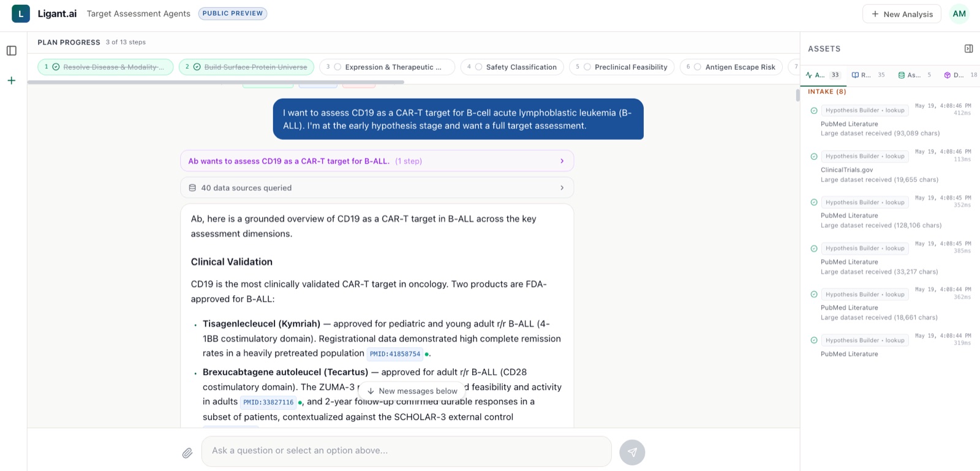
Task: Click check icon on 412ms PubMed entry
Action: 814,111
